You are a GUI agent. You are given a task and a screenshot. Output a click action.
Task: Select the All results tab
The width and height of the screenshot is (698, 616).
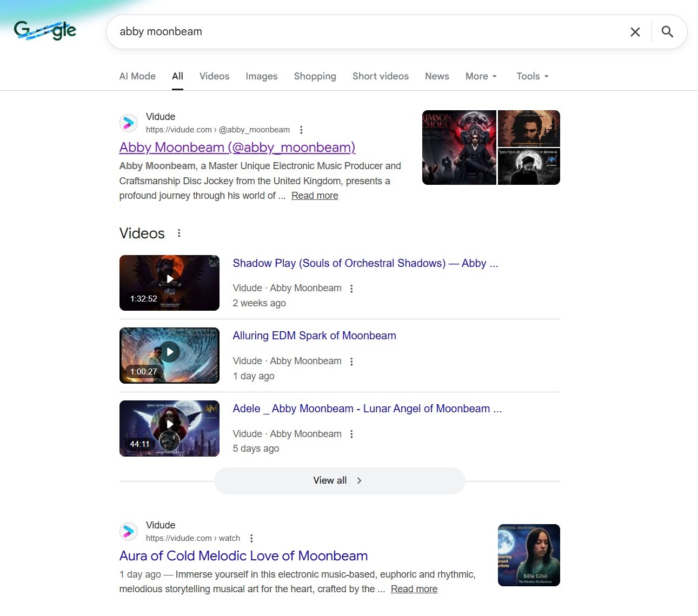coord(177,76)
